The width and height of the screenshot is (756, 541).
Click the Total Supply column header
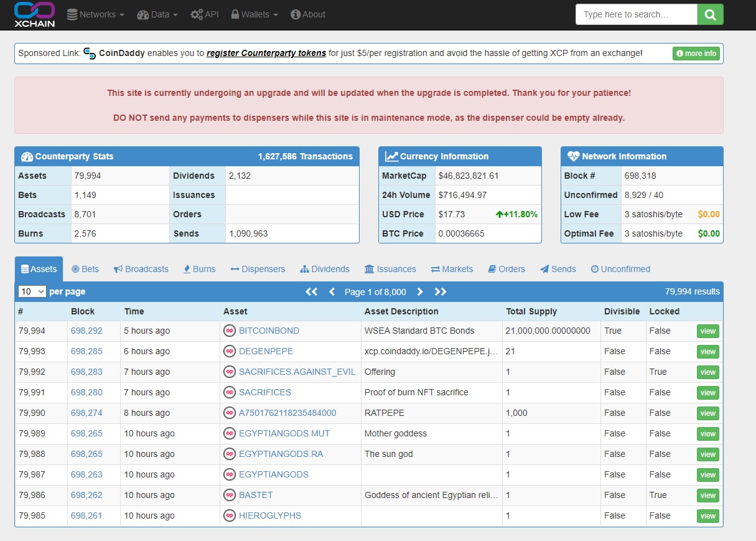pos(531,311)
